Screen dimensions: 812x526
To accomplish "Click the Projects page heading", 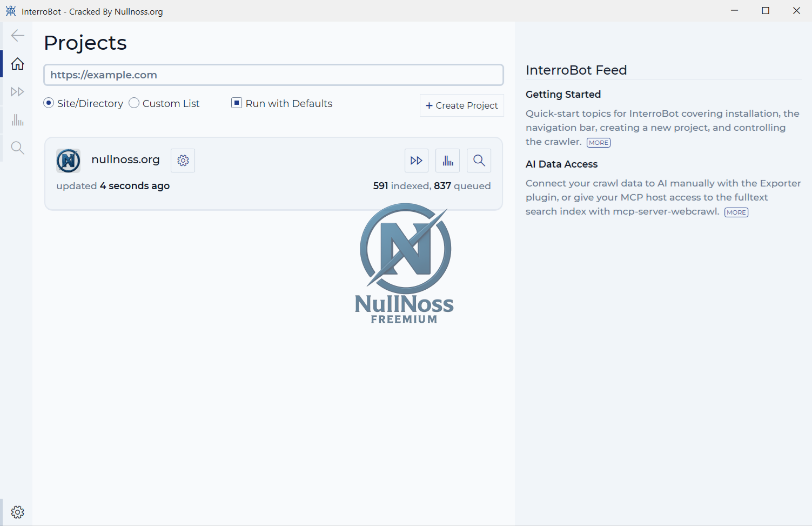I will (x=85, y=43).
